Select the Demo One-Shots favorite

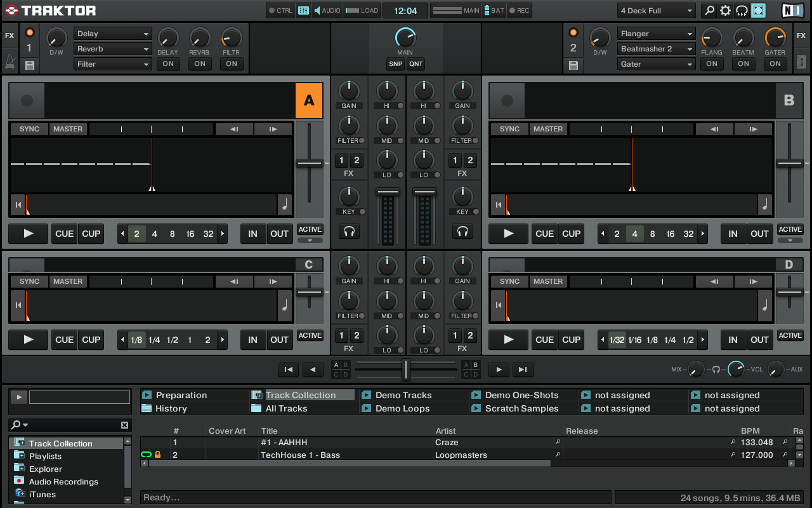tap(521, 395)
